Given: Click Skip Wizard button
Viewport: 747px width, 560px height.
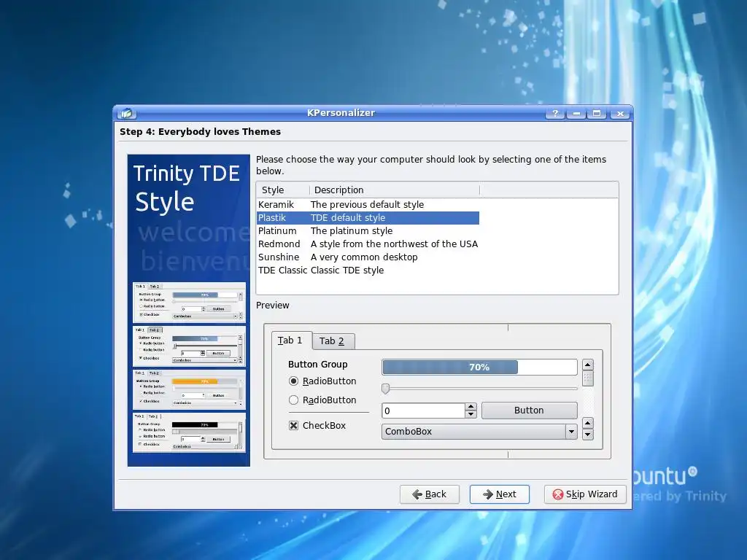Looking at the screenshot, I should (x=585, y=494).
